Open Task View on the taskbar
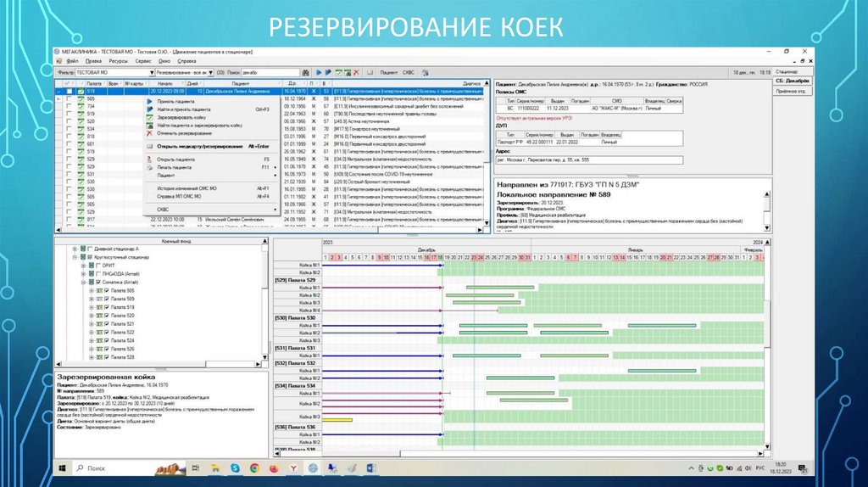Screen dimensions: 868x487 (196, 468)
